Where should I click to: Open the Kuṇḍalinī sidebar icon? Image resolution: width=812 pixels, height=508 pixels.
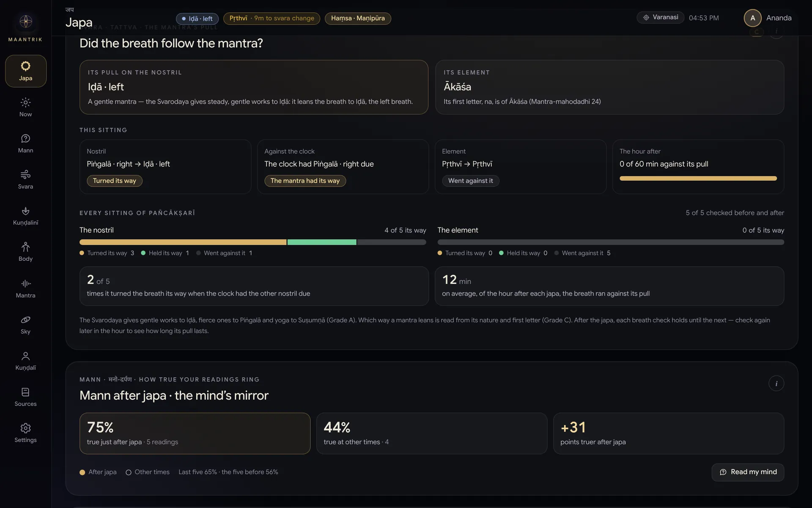coord(25,211)
